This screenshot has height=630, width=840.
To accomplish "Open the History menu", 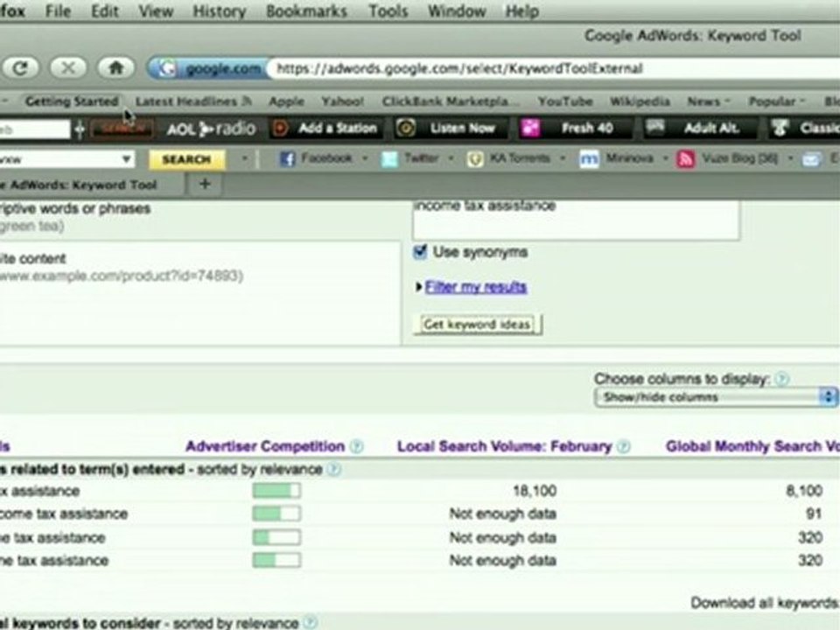I will click(219, 10).
